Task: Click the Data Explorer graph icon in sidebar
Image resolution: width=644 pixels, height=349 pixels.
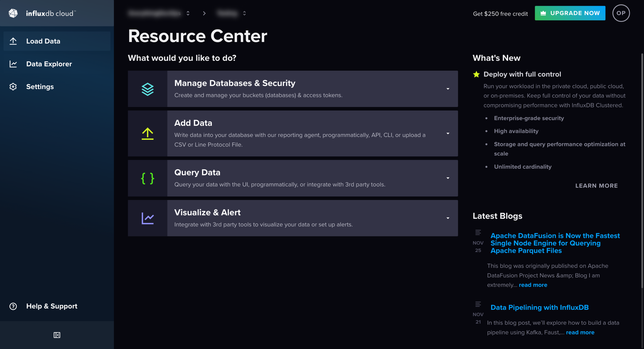Action: click(x=13, y=64)
